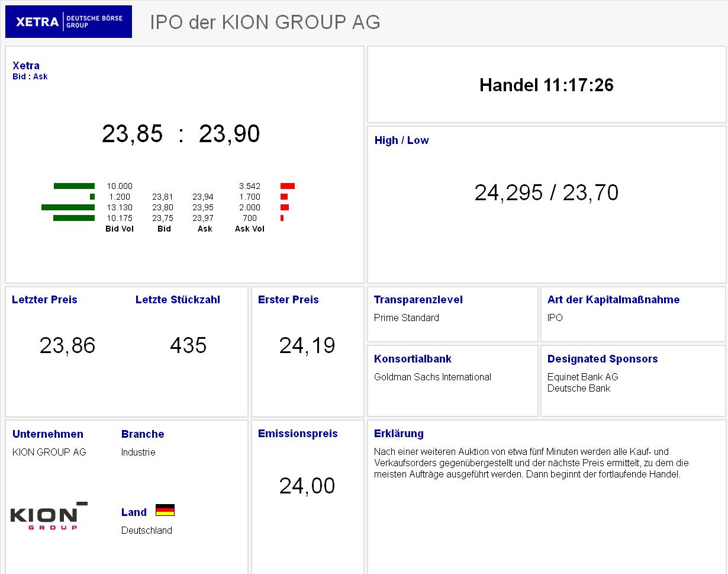728x574 pixels.
Task: Click the bid price 23,75 row
Action: click(164, 218)
